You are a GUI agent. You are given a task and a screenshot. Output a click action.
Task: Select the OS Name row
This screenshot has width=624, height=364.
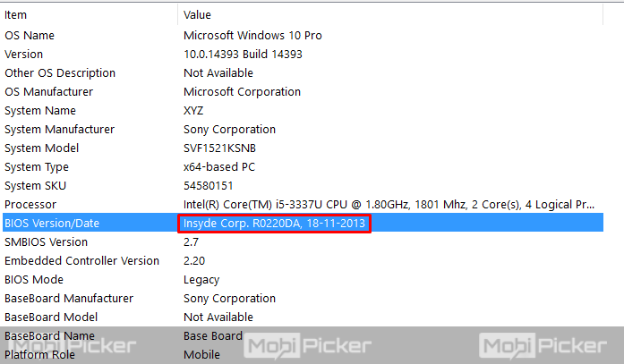point(30,35)
